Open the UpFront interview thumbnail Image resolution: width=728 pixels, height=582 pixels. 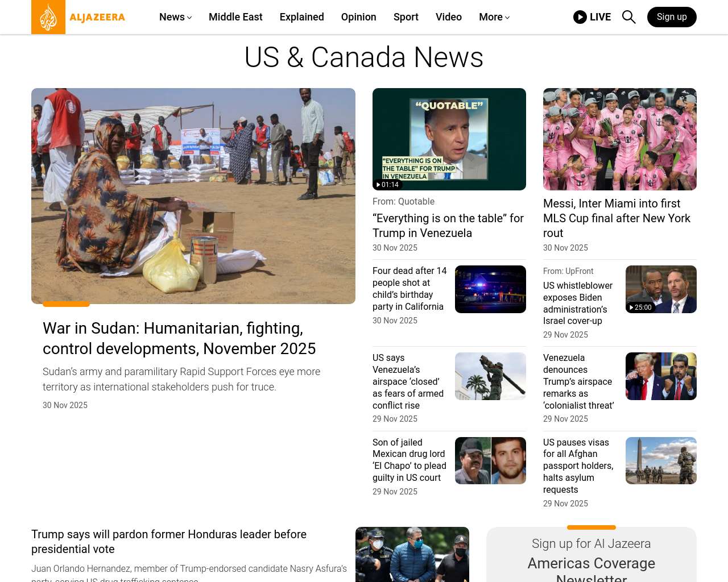661,289
